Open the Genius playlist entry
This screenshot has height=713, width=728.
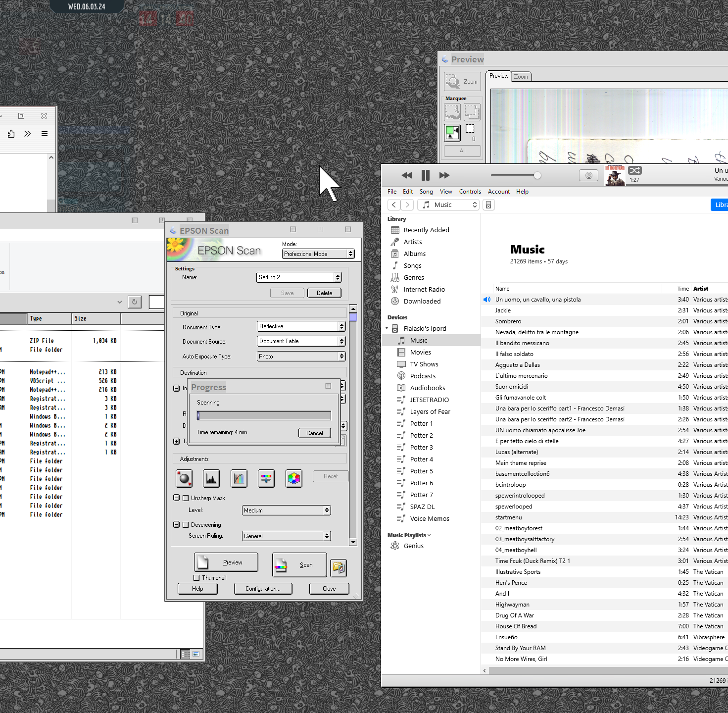[x=413, y=546]
